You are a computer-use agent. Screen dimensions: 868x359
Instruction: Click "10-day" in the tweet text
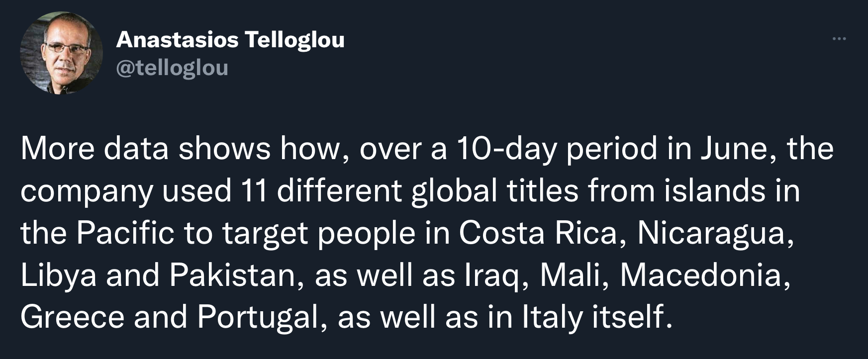(x=506, y=149)
